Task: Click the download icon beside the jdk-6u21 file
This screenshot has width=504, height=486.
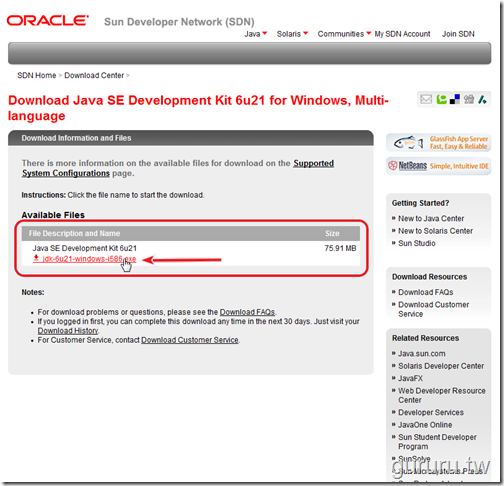Action: (x=36, y=258)
